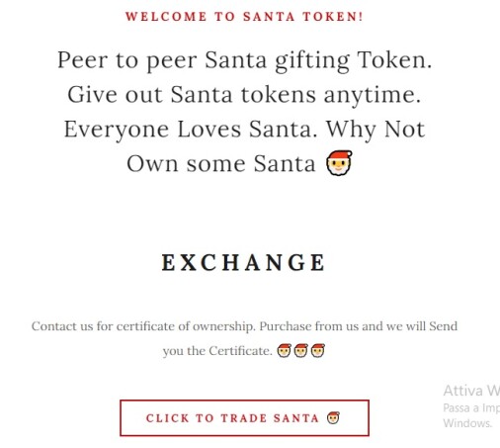Click the Santa emoji inside the trade button
Image resolution: width=500 pixels, height=448 pixels.
pyautogui.click(x=333, y=417)
